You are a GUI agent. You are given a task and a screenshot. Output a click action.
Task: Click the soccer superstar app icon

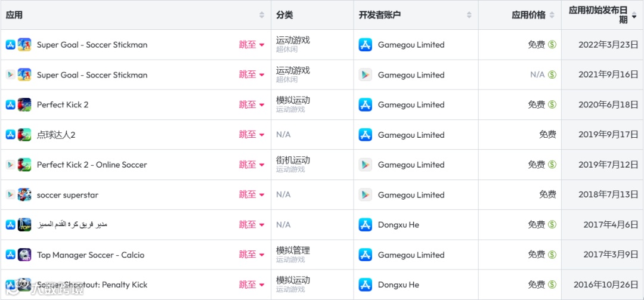pyautogui.click(x=24, y=195)
